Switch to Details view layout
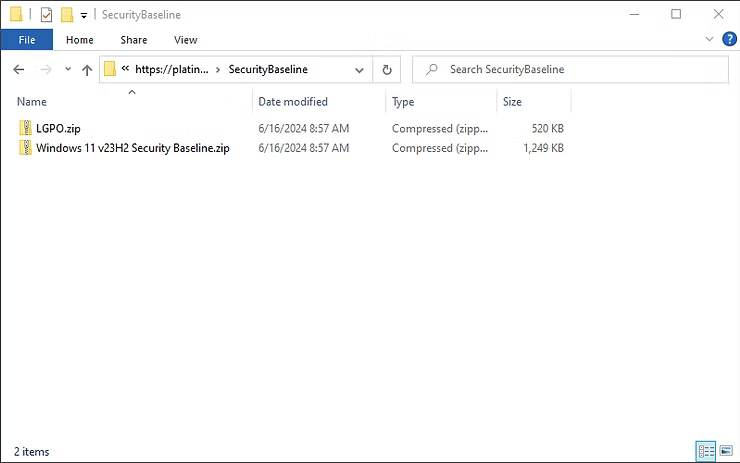Screen dimensions: 740x463 click(706, 451)
